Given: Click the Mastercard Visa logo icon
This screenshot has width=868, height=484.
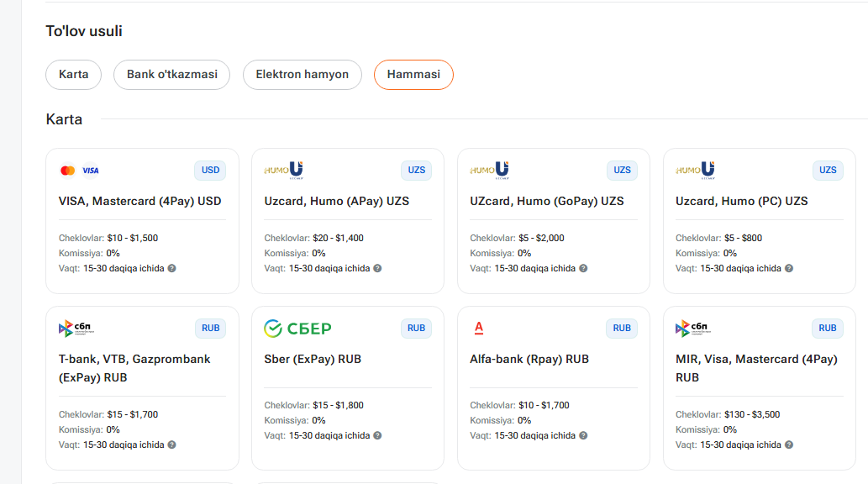Looking at the screenshot, I should tap(79, 171).
